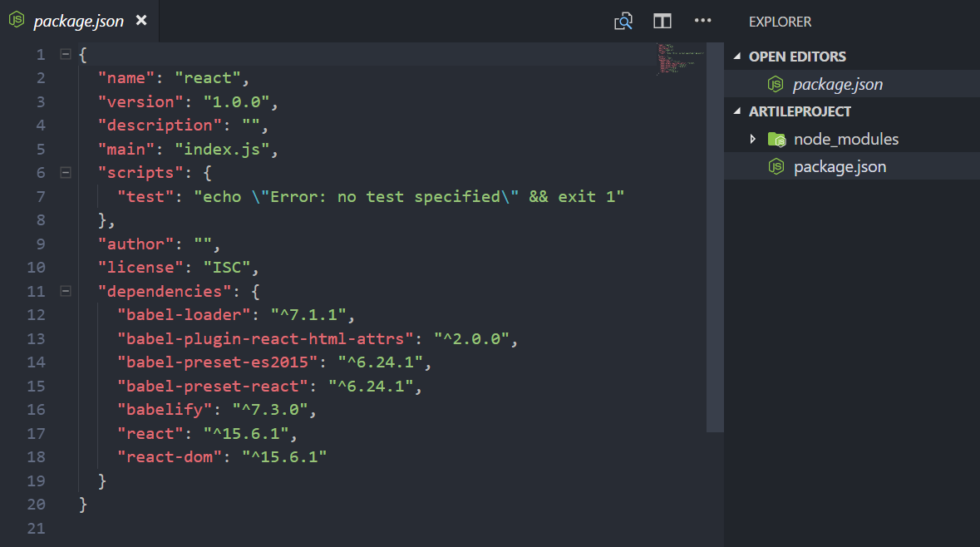Fold the scripts block on line 6
Screen dimensions: 980x547
click(x=66, y=172)
